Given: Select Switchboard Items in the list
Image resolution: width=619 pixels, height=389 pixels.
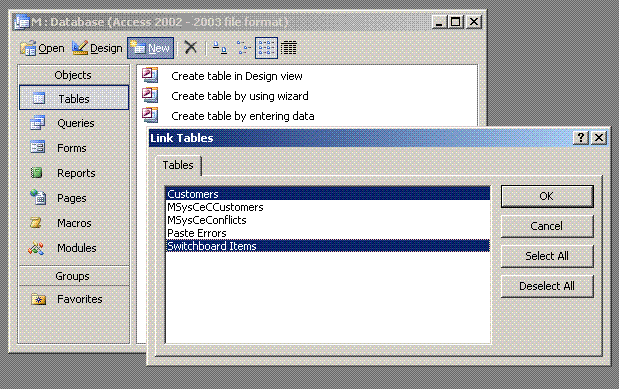Looking at the screenshot, I should [x=328, y=246].
